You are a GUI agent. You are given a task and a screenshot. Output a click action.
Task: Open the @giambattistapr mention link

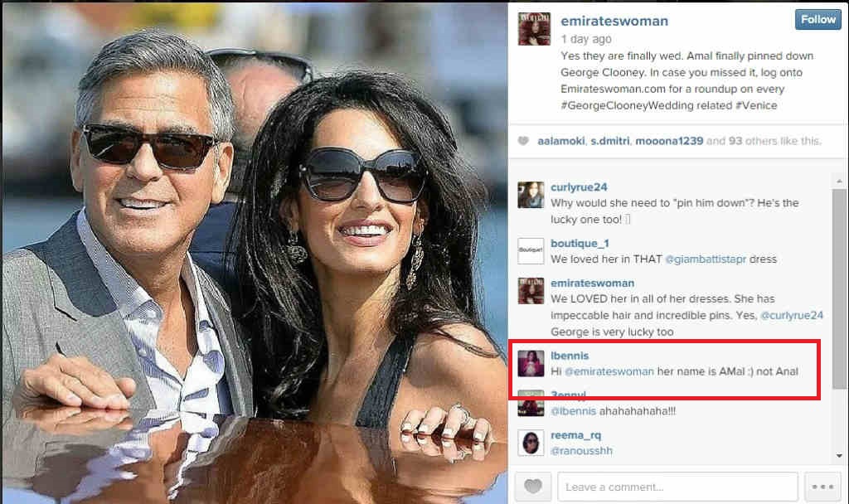[706, 259]
